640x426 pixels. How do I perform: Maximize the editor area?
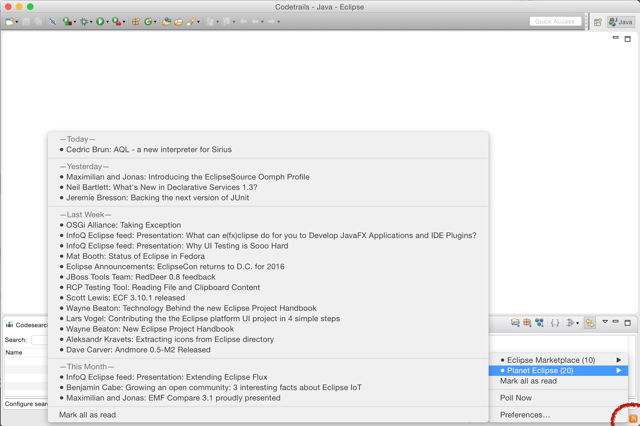tap(628, 39)
